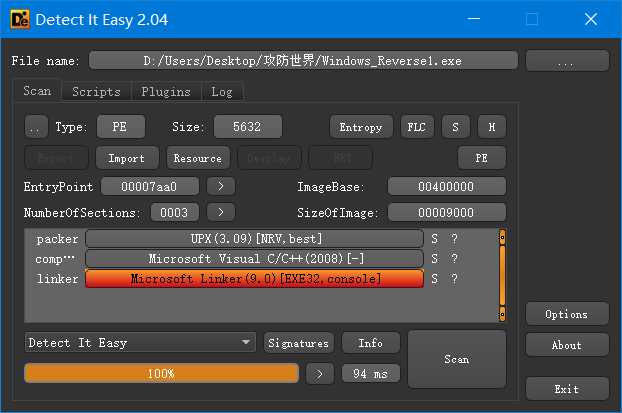Click the results scrollbar down arrow

pos(502,314)
